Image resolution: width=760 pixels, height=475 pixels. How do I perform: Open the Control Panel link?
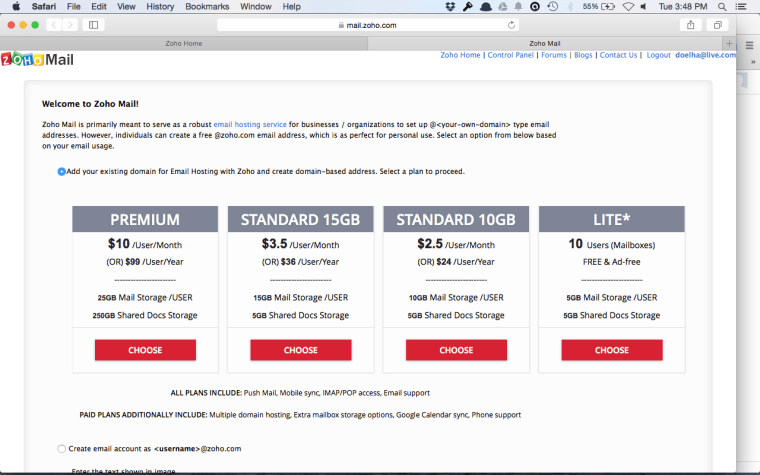pyautogui.click(x=510, y=55)
